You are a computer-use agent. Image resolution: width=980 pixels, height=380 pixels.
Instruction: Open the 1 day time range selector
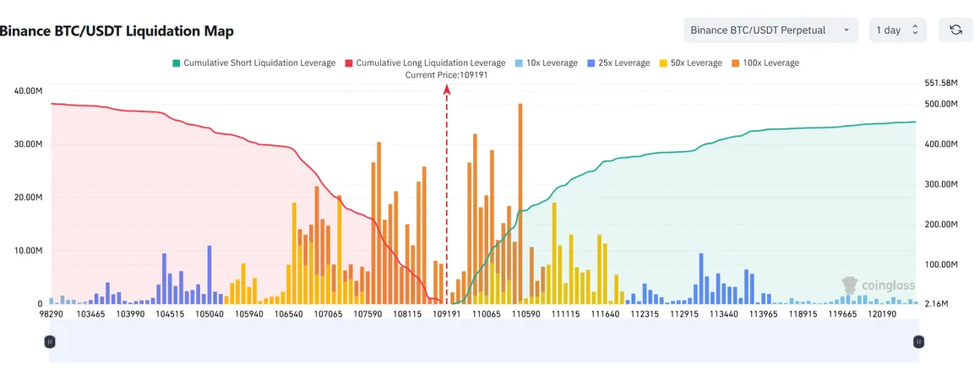coord(897,30)
